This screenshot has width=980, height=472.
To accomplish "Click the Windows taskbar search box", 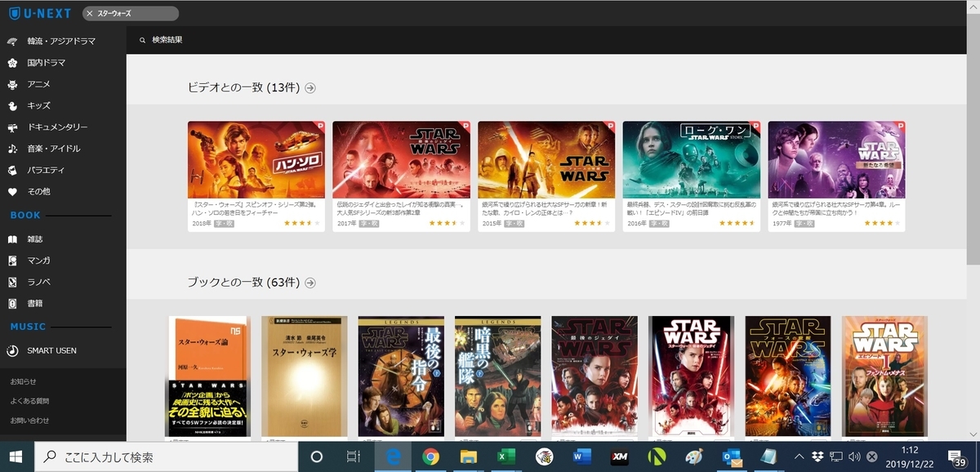I will 167,456.
